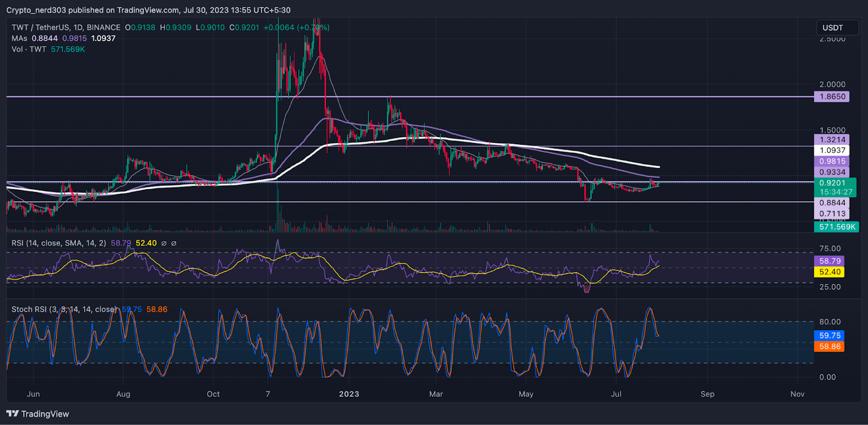The image size is (868, 425).
Task: Click purple 58.79 in the RSI legend
Action: [122, 243]
